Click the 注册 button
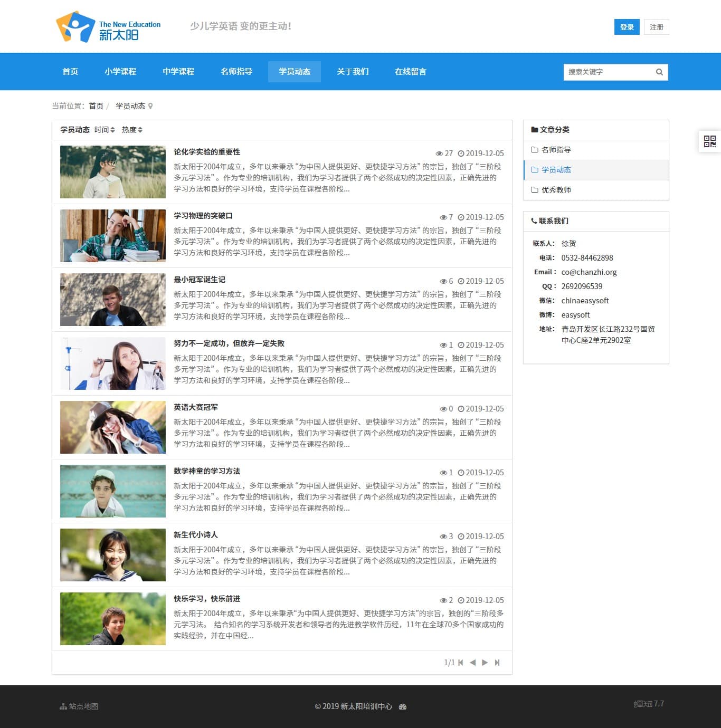Viewport: 721px width, 728px height. 657,27
